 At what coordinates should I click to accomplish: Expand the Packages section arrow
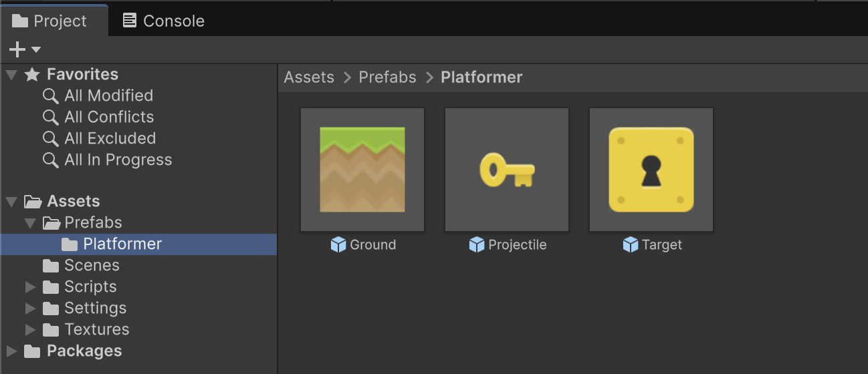coord(11,351)
